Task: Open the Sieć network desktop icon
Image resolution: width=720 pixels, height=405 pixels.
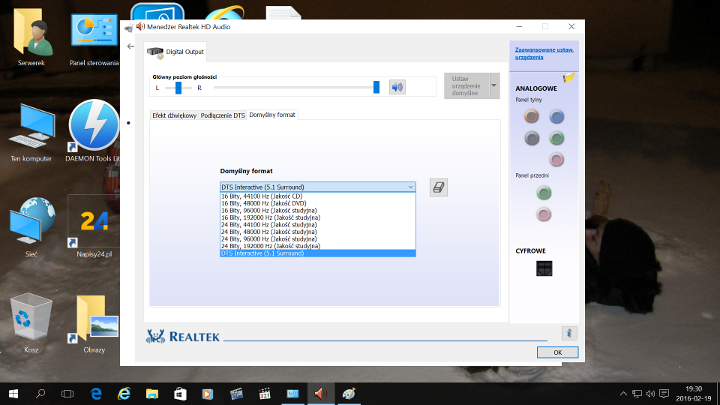Action: click(31, 227)
